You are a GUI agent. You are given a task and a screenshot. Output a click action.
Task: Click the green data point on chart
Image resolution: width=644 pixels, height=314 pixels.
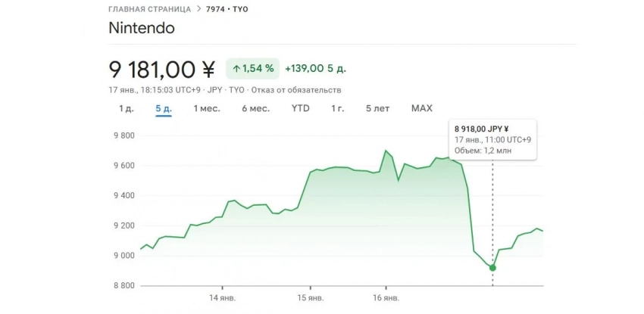492,267
